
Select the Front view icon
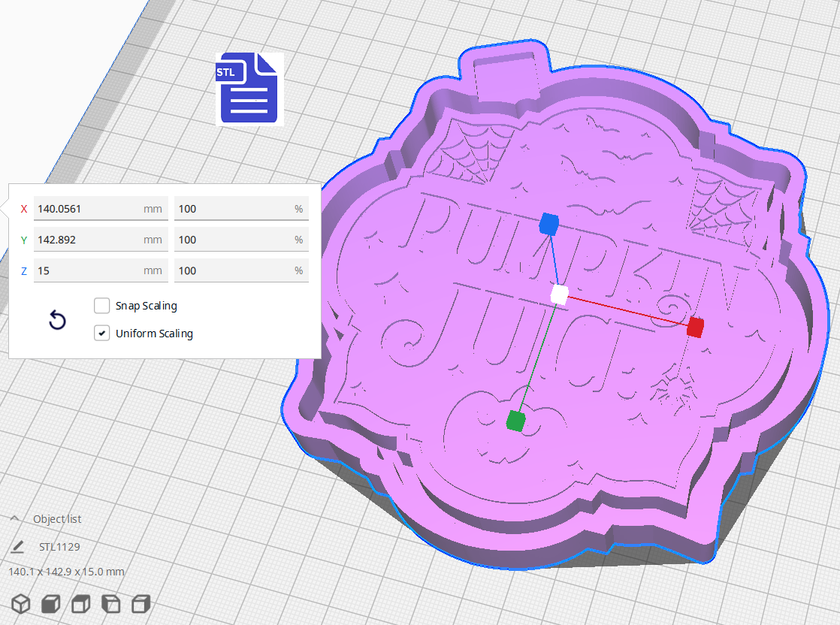click(50, 603)
